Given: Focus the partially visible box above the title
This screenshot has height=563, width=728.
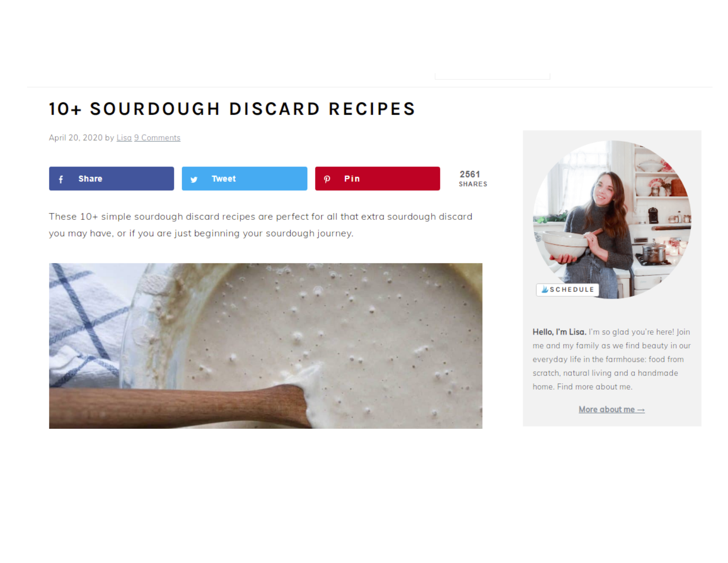Looking at the screenshot, I should pyautogui.click(x=492, y=76).
